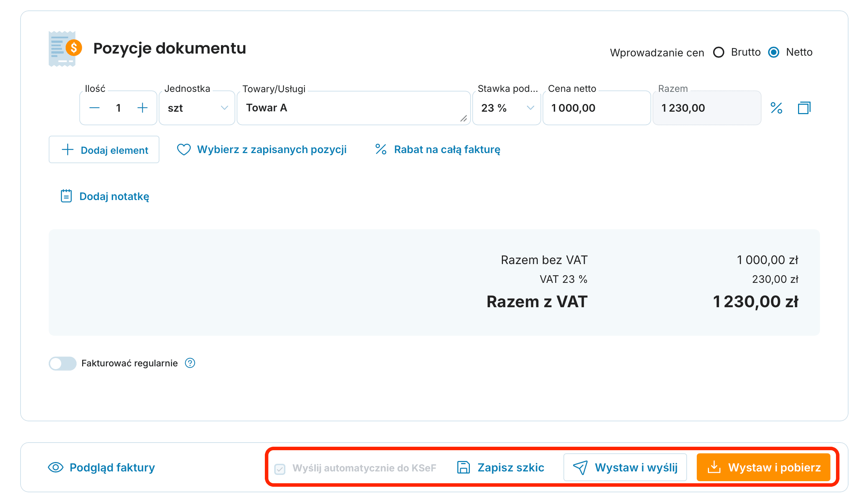868x501 pixels.
Task: Click the Cena netto price field
Action: (597, 108)
